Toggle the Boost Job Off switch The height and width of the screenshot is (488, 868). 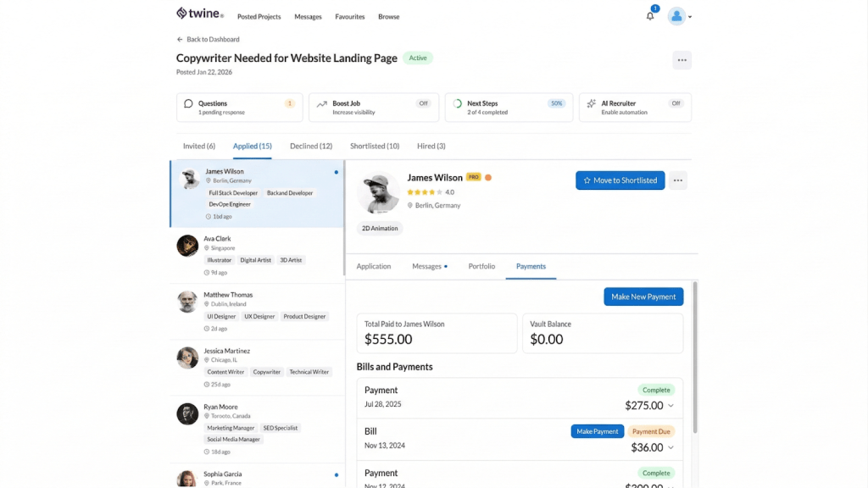[423, 103]
